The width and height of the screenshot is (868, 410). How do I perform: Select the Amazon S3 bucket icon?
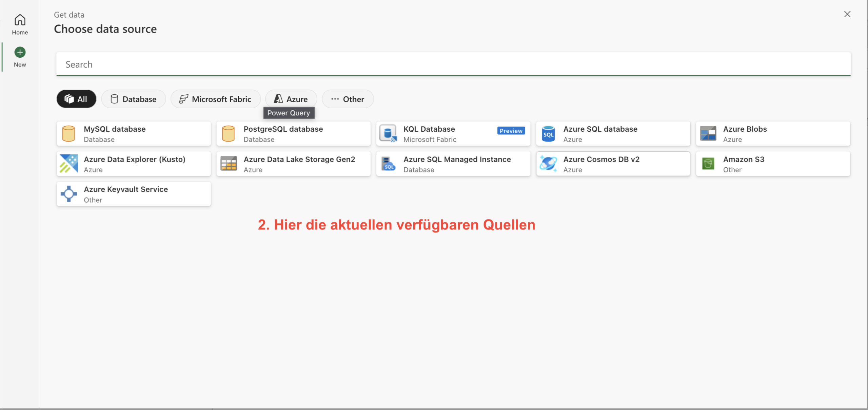708,164
